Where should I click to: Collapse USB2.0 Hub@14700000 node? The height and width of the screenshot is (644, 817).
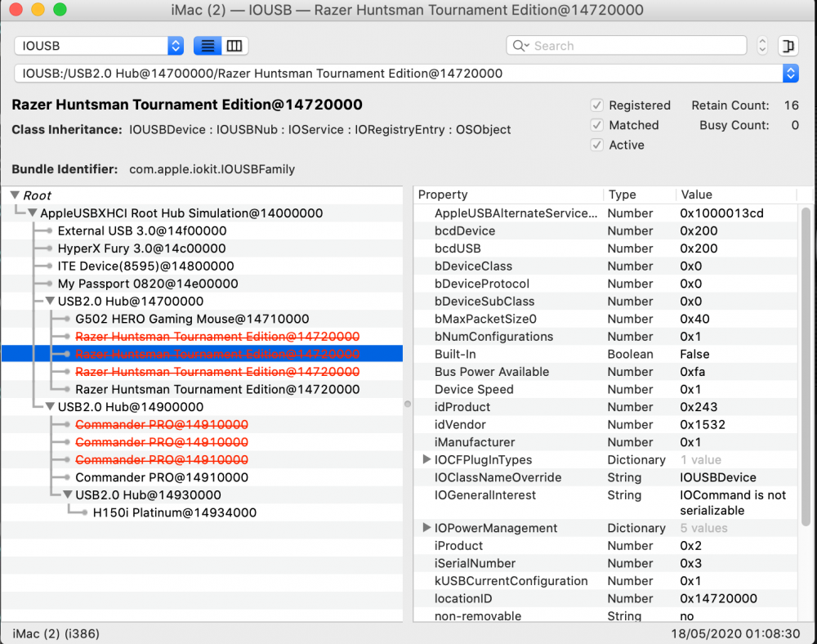pyautogui.click(x=50, y=301)
